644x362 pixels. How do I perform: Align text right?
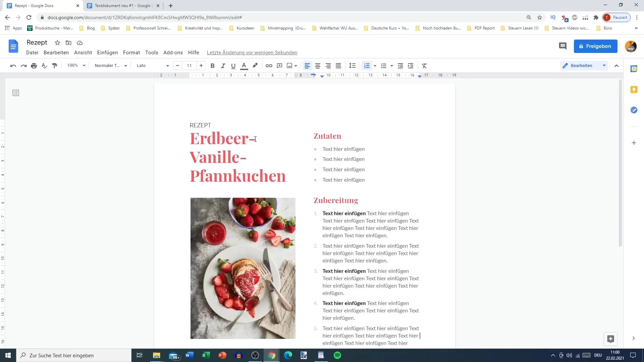coord(328,66)
